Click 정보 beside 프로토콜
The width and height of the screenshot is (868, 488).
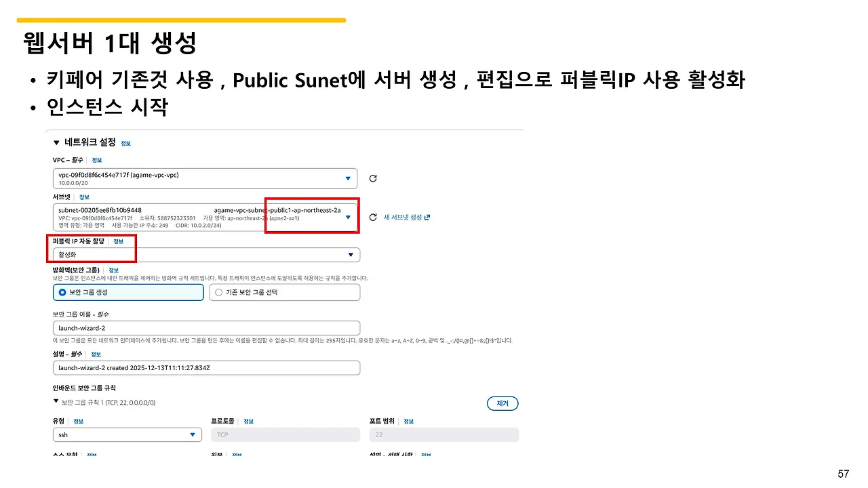pyautogui.click(x=248, y=421)
